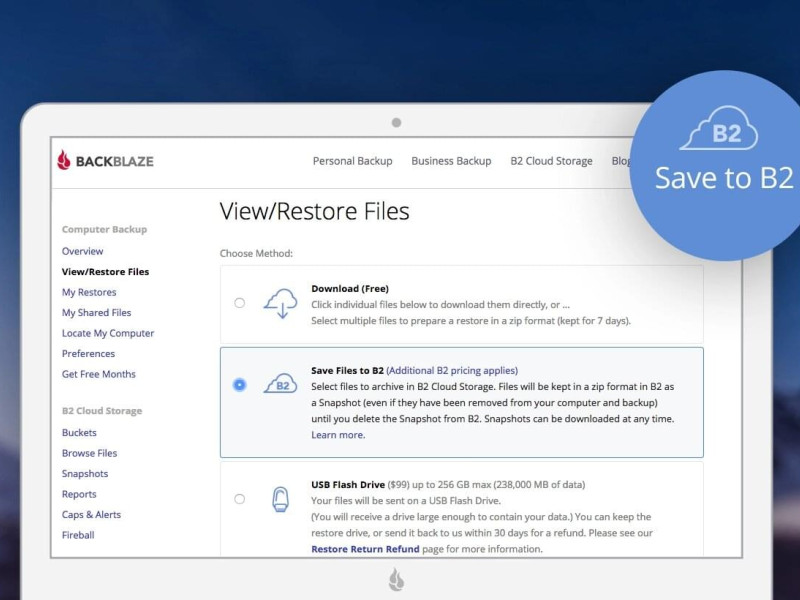
Task: Select the USB Flash Drive radio button
Action: pos(239,499)
